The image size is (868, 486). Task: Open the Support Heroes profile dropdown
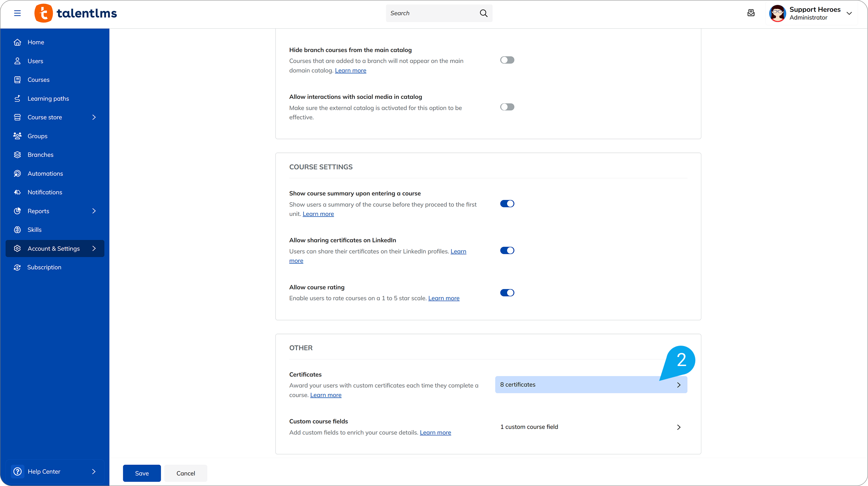click(849, 13)
